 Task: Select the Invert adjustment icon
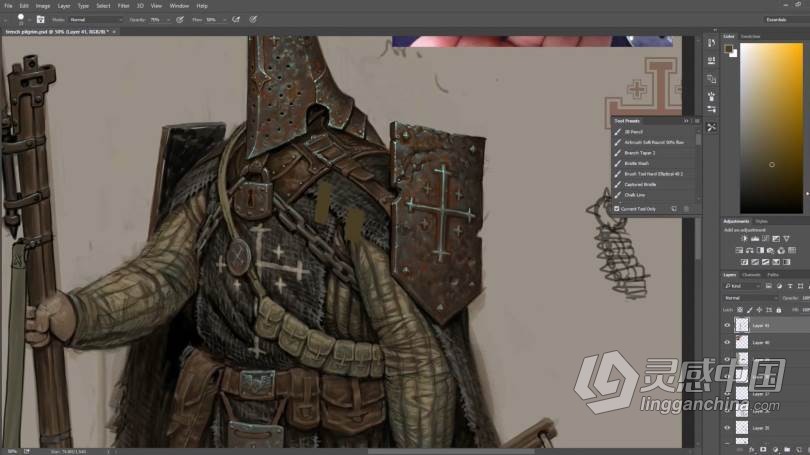(744, 262)
